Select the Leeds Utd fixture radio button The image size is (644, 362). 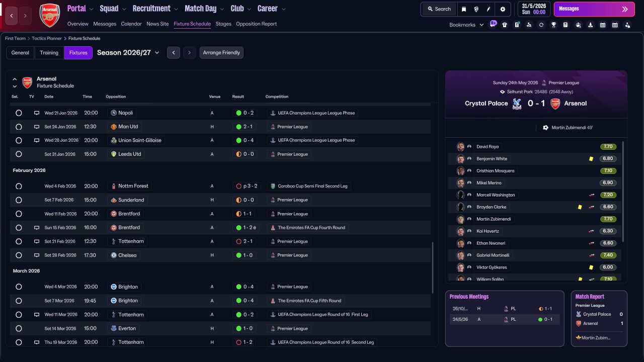pyautogui.click(x=19, y=154)
